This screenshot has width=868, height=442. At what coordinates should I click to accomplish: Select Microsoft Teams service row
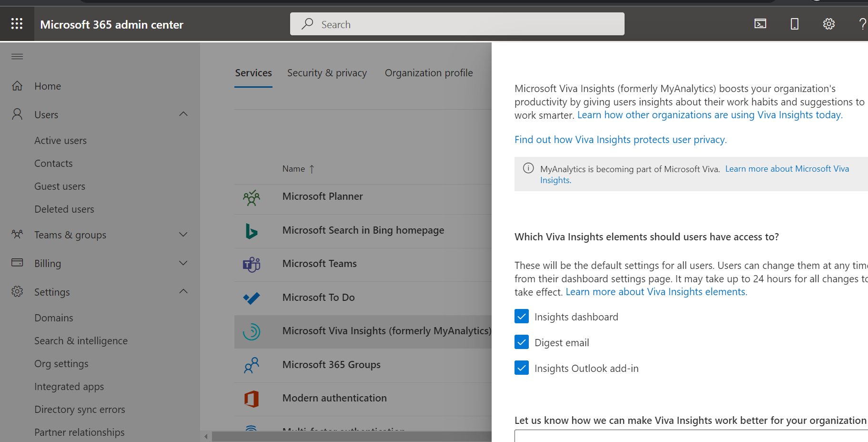[363, 264]
